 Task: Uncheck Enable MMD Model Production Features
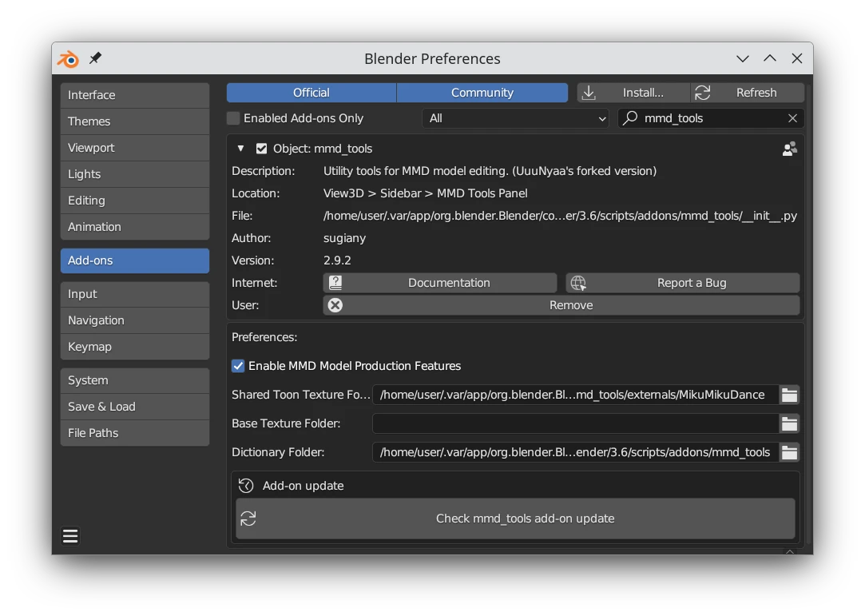[x=238, y=366]
